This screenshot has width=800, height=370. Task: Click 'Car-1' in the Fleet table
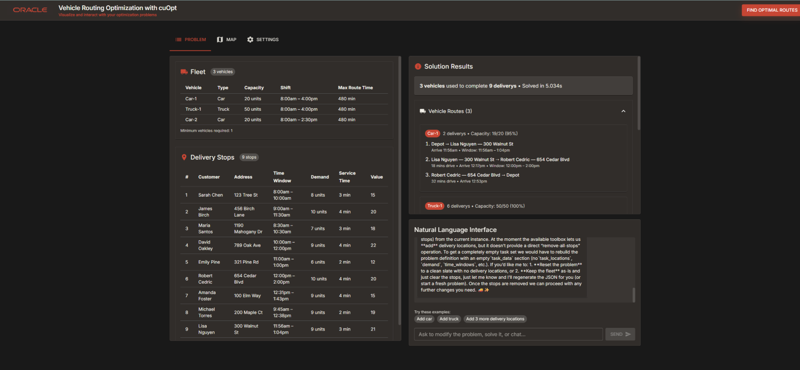tap(191, 98)
